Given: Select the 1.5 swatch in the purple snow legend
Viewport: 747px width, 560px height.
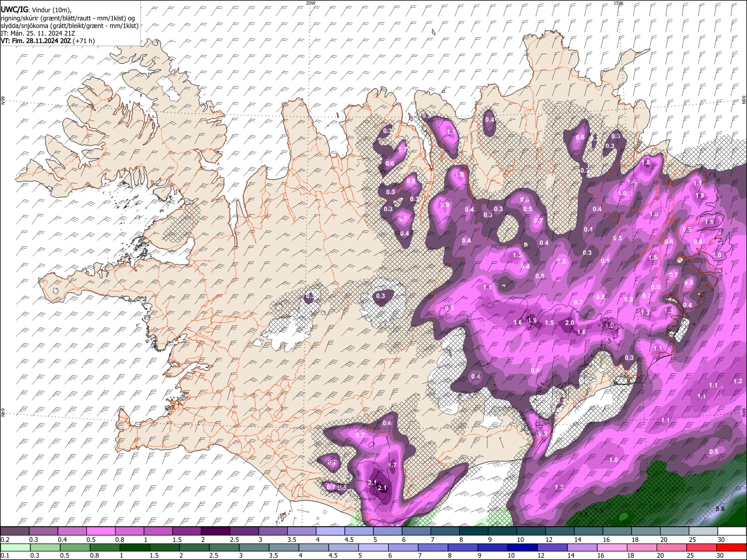Looking at the screenshot, I should pyautogui.click(x=187, y=531).
